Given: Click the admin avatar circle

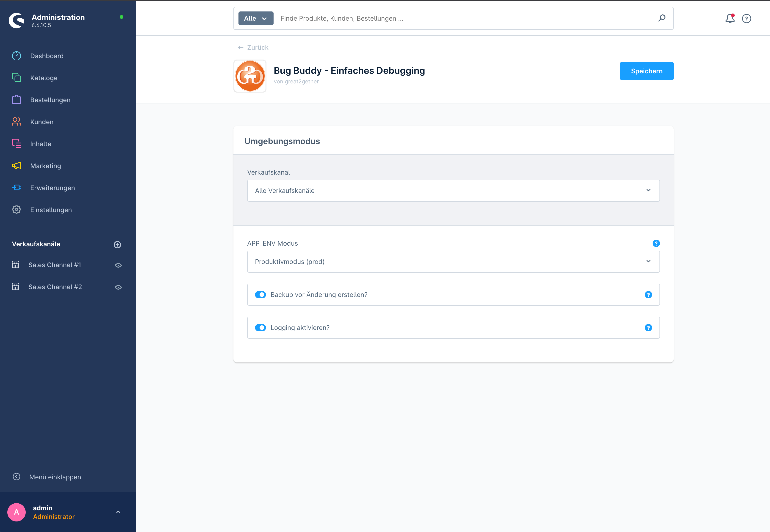Looking at the screenshot, I should tap(16, 512).
